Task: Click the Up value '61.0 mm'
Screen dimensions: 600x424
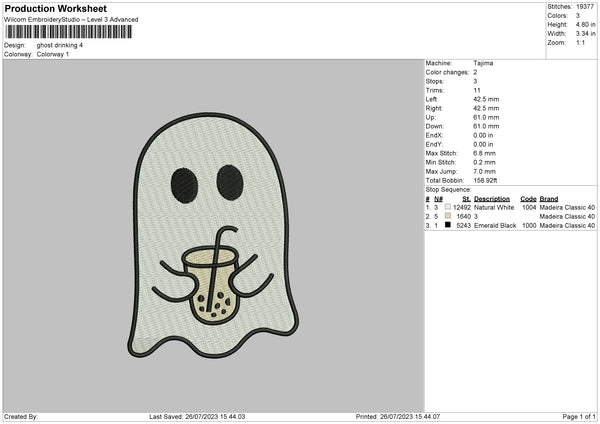Action: coord(486,117)
